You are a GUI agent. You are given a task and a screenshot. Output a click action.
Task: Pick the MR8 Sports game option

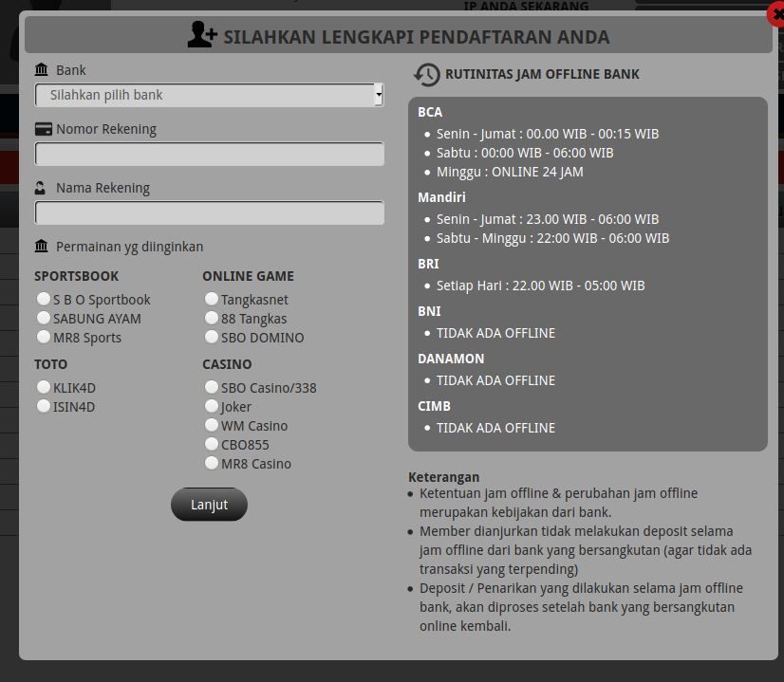(x=43, y=337)
